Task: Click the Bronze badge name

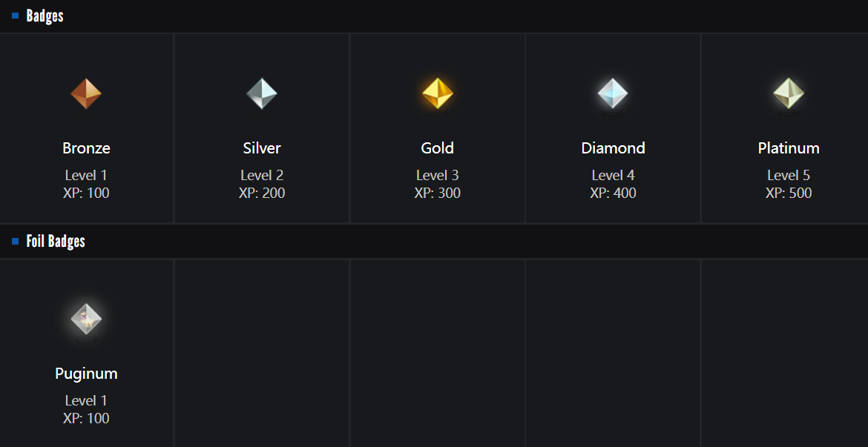Action: tap(86, 148)
